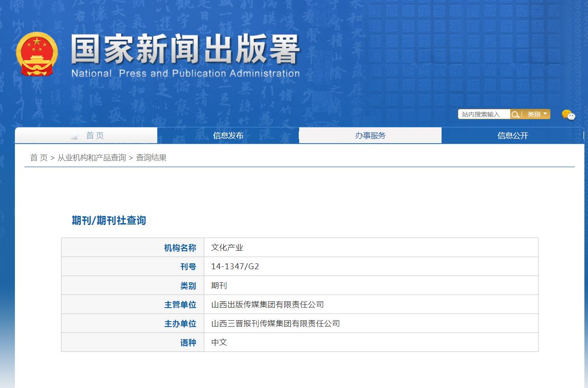This screenshot has width=588, height=388.
Task: Select the 主办单位 value 山西三晋报刊传媒集团有限责任公司
Action: (x=276, y=323)
